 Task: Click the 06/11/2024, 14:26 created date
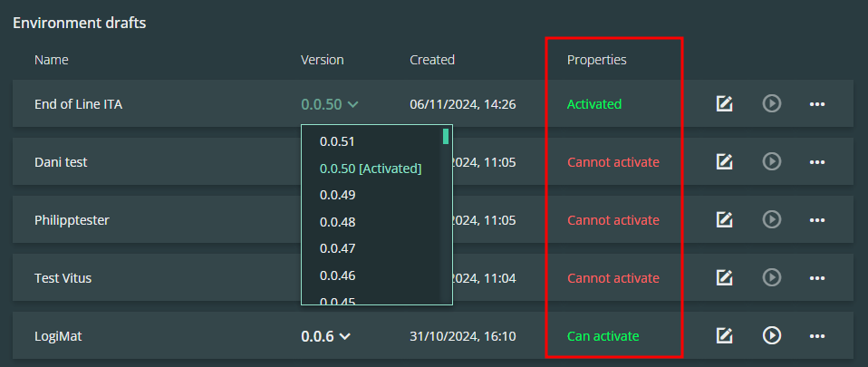(x=463, y=104)
